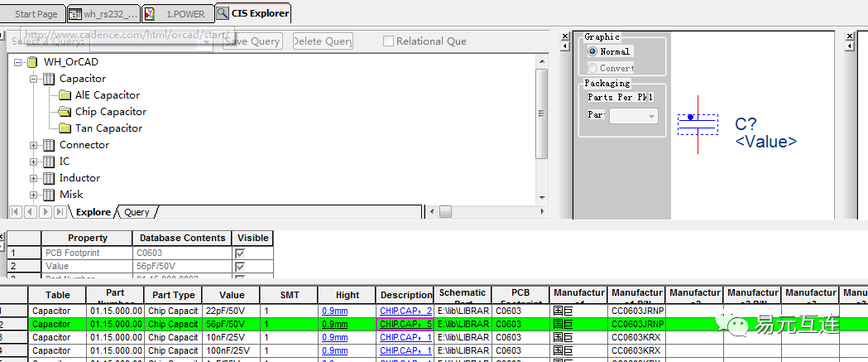
Task: Toggle Visible checkbox for Value property
Action: (240, 267)
